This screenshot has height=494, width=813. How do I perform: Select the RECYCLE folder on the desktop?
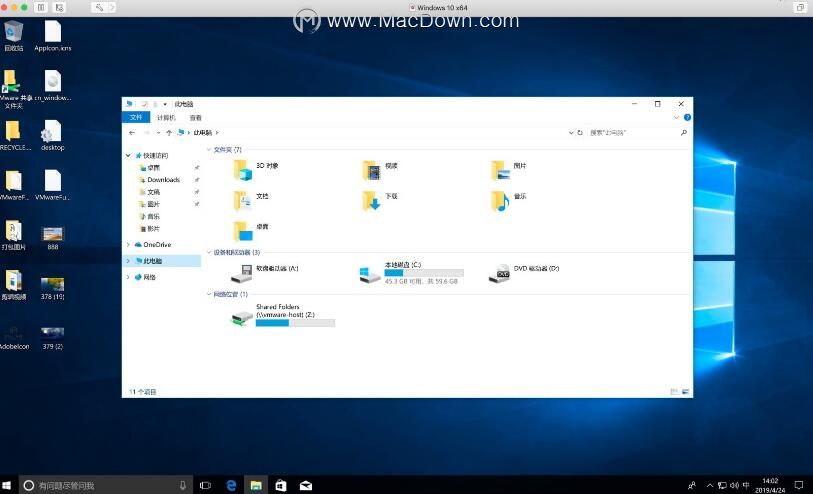[14, 135]
